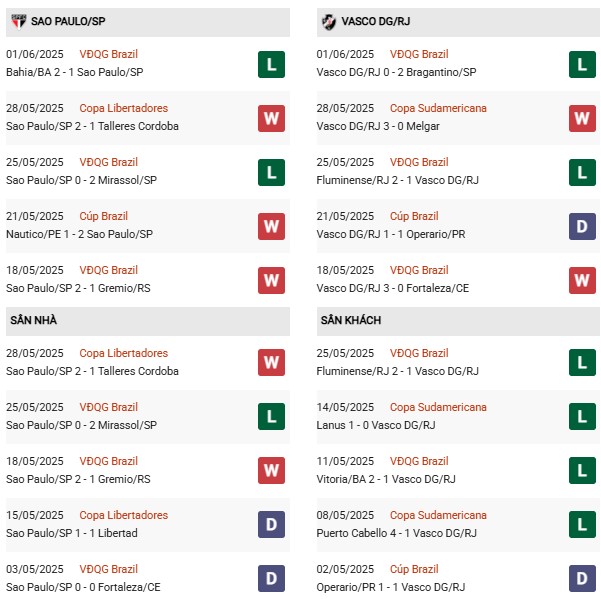The width and height of the screenshot is (601, 599).
Task: Click the W badge for Nautico vs Sao Paulo
Action: [x=271, y=226]
